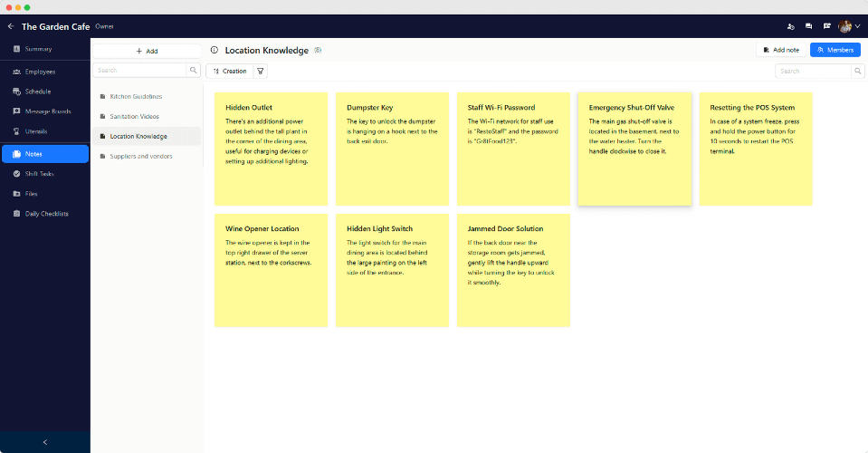
Task: Select Notes in the sidebar
Action: (x=45, y=154)
